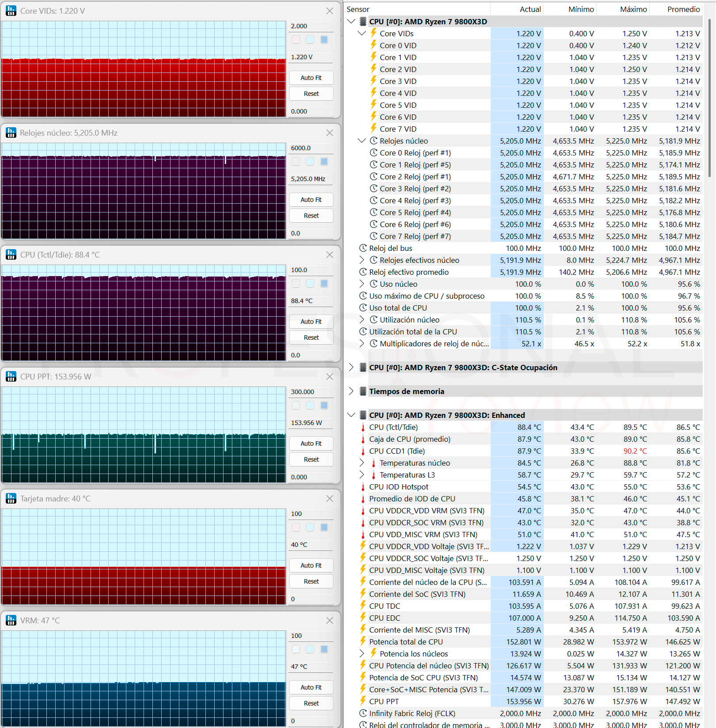Click Reset in the Tarjeta madre graph
Screen dimensions: 716x728
click(311, 581)
